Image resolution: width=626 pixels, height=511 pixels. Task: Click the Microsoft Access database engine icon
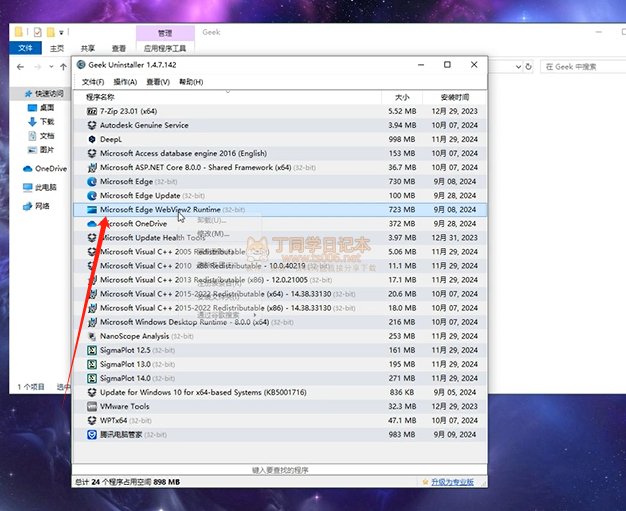92,153
